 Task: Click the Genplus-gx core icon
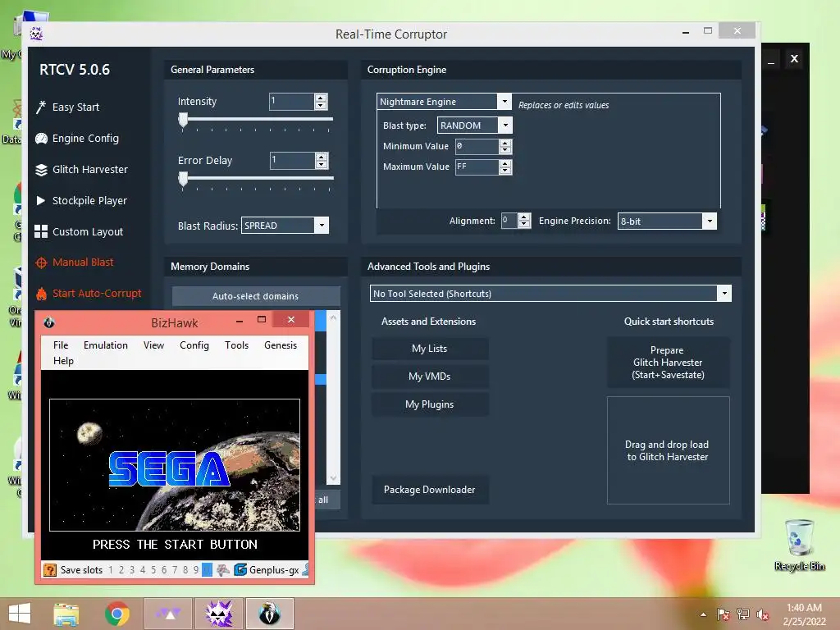pyautogui.click(x=240, y=570)
